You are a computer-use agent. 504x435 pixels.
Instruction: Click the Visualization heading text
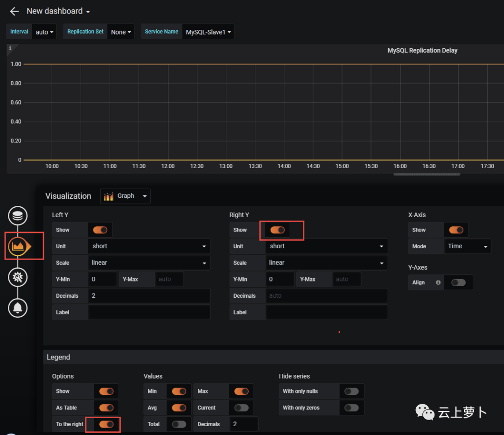(x=68, y=196)
